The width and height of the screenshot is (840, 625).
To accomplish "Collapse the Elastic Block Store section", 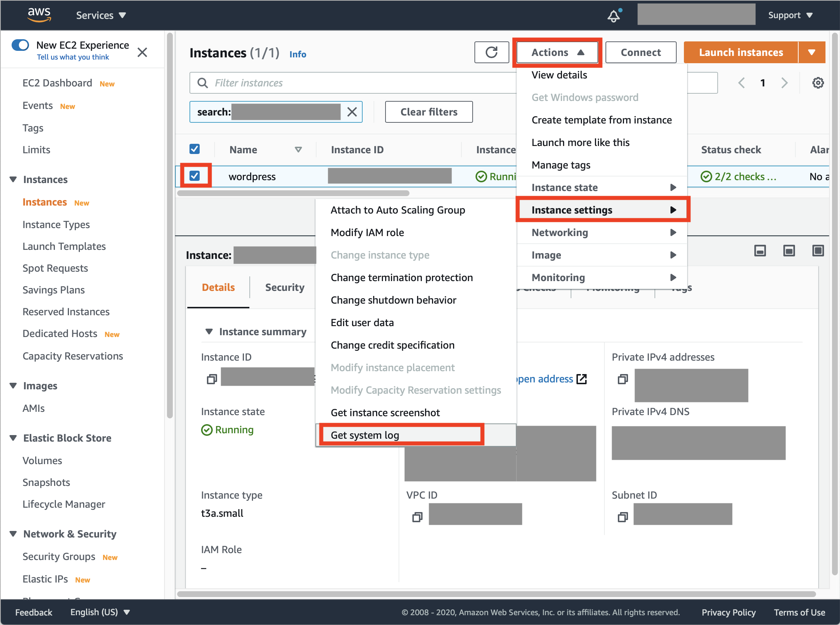I will click(x=13, y=438).
